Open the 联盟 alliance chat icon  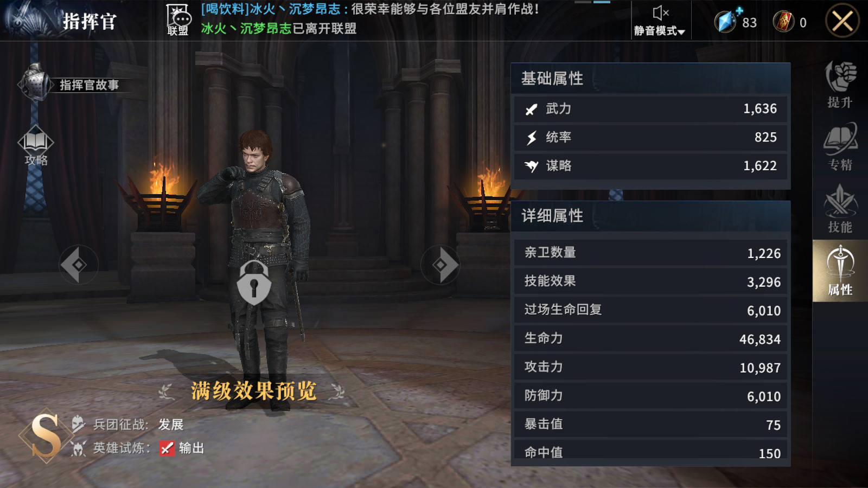178,20
